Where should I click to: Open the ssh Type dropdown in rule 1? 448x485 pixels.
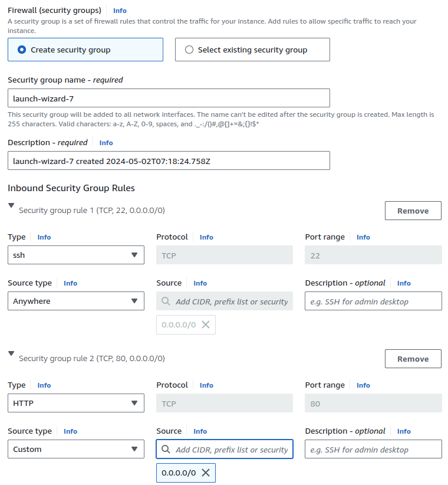pos(75,255)
